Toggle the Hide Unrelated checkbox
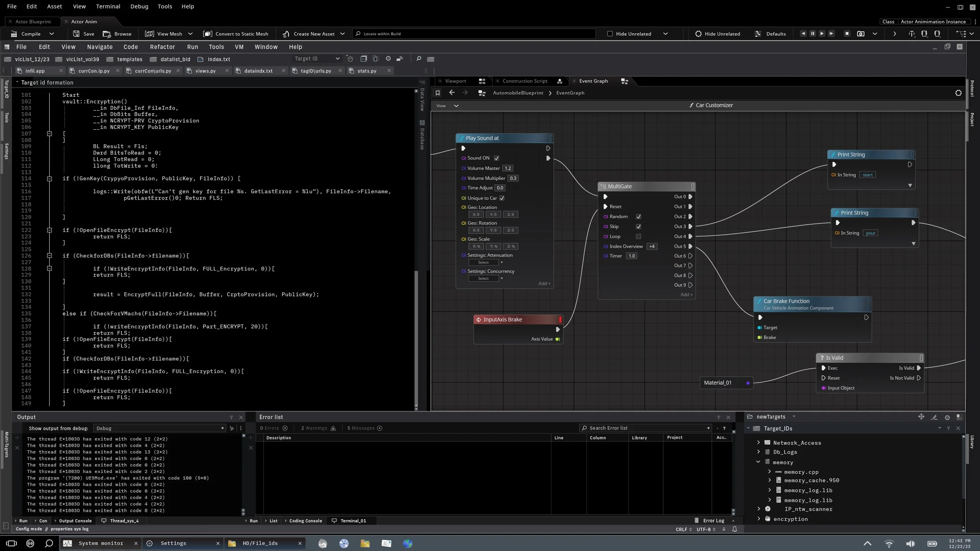 click(x=610, y=34)
